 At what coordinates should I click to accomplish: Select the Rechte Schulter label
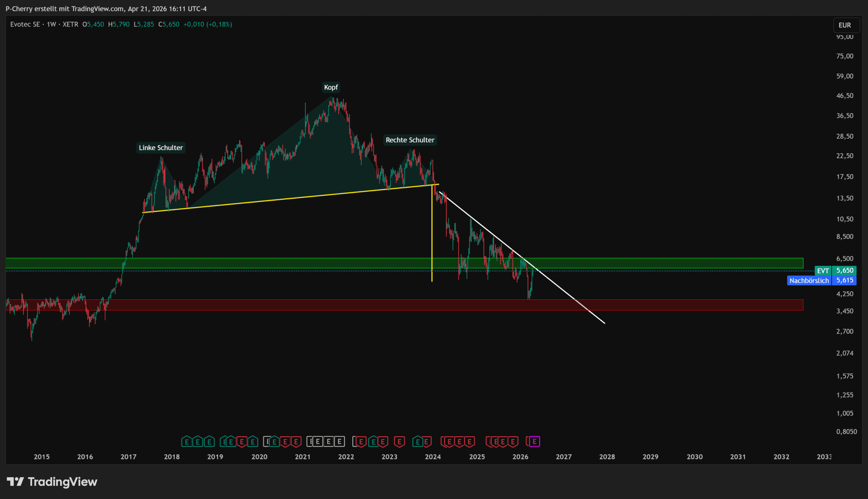click(410, 140)
